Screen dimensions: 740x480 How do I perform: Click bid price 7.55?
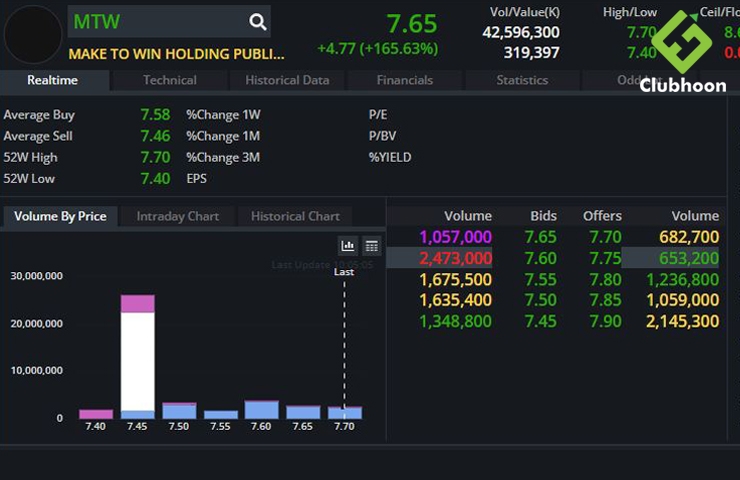click(541, 279)
